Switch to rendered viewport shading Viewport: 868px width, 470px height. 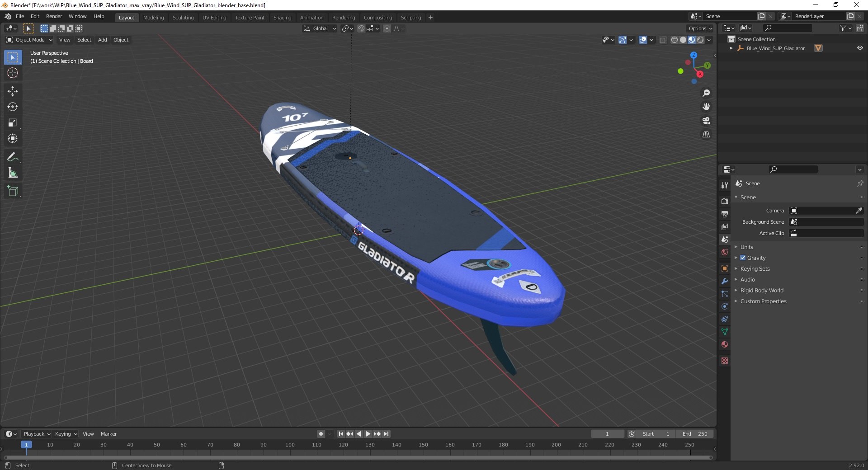point(700,40)
